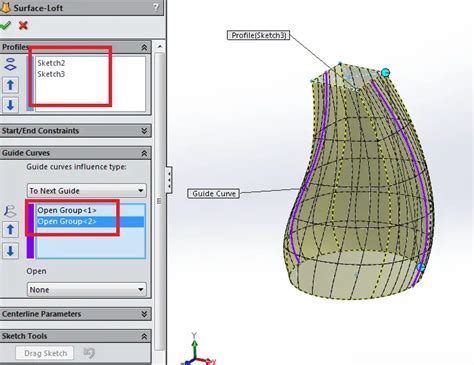Move guide curve down in list
Screen dimensions: 474x365
pos(10,251)
